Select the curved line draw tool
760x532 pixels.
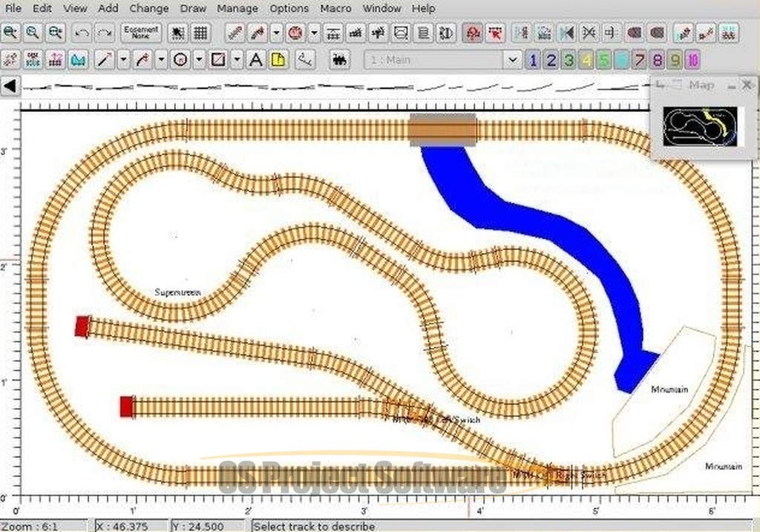tap(142, 60)
